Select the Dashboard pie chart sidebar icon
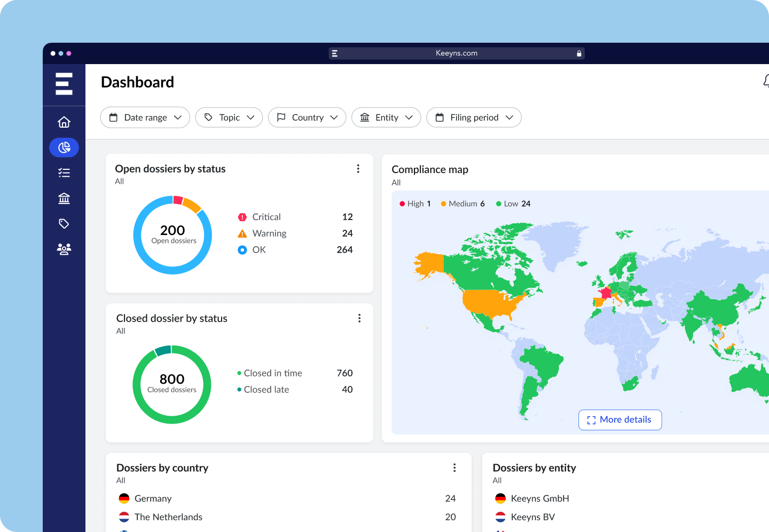 64,147
